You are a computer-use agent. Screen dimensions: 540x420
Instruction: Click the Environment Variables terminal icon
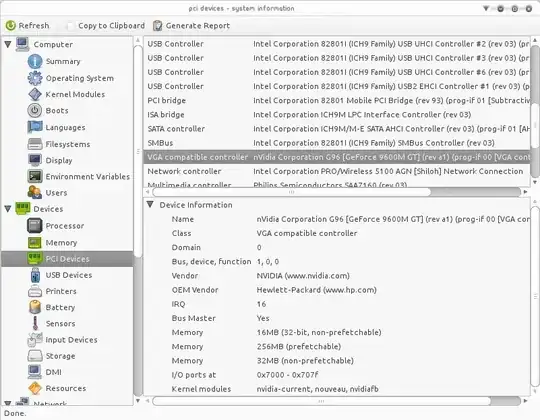(35, 176)
